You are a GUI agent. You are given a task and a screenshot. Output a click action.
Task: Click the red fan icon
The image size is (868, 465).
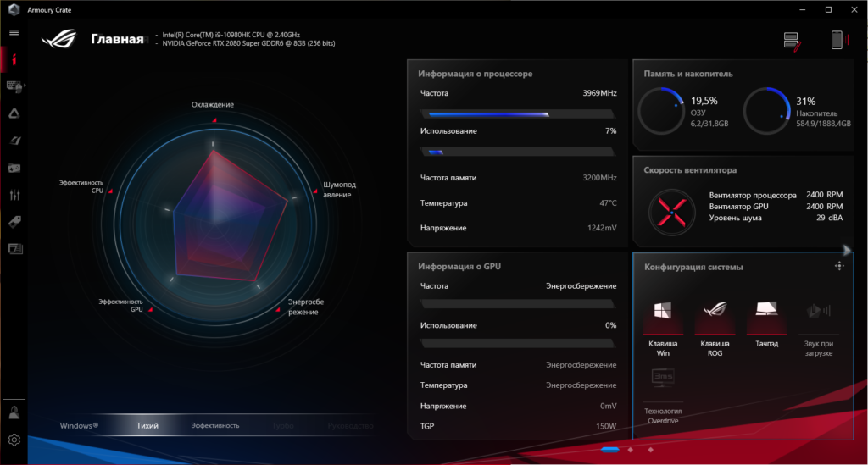coord(671,213)
